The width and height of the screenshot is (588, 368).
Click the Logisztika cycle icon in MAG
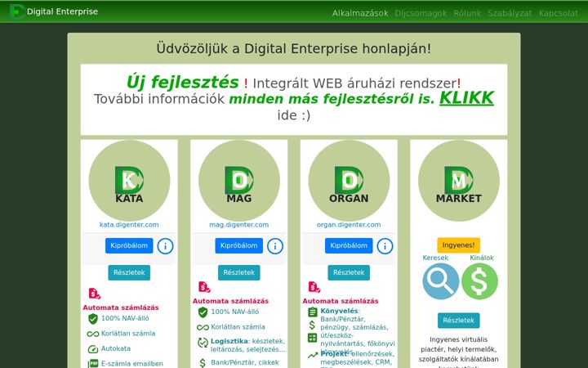[203, 343]
